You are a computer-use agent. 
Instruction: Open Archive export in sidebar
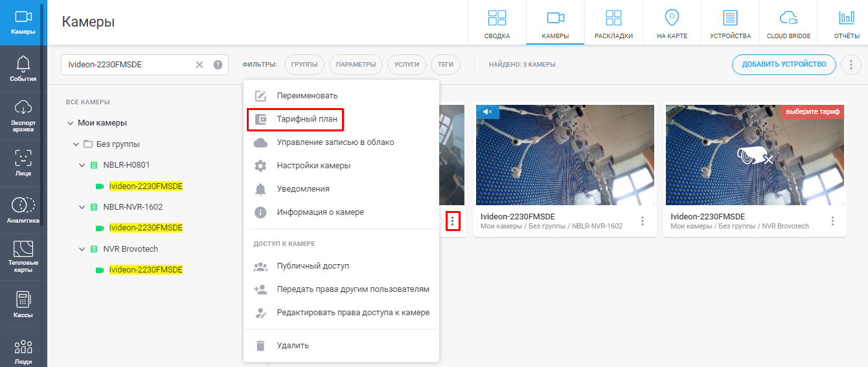point(23,115)
